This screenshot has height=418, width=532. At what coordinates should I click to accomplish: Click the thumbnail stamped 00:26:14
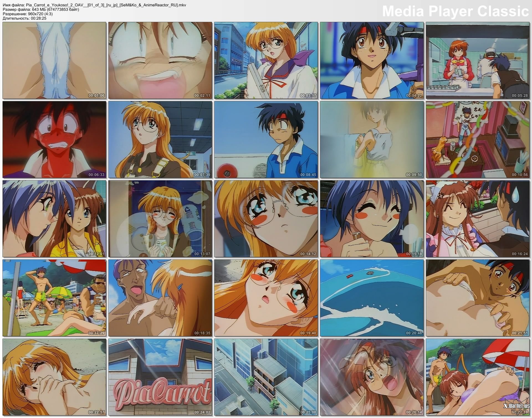(372, 377)
